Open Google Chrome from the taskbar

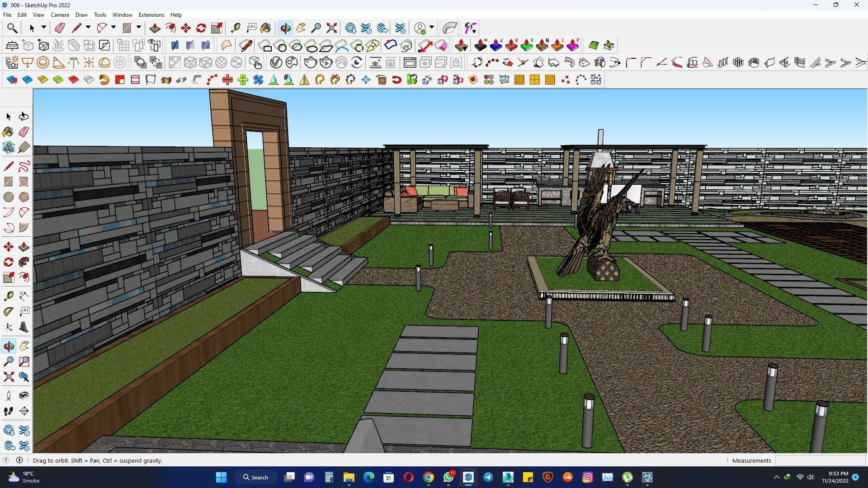[x=428, y=477]
